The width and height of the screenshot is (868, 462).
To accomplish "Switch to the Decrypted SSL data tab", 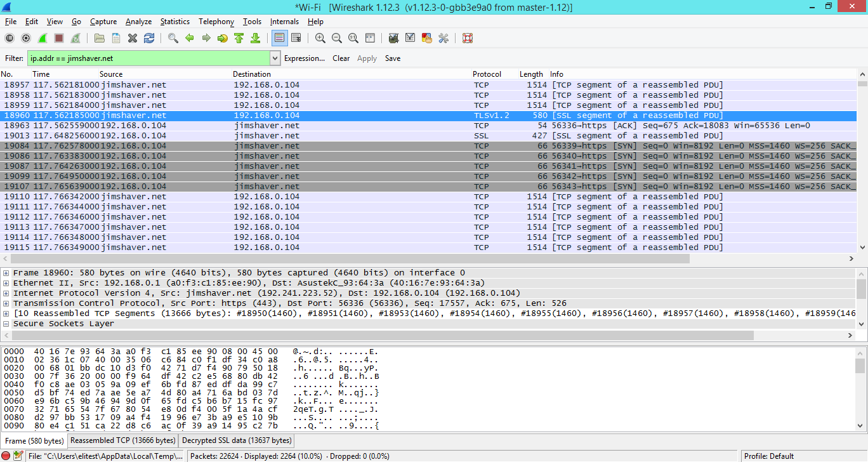I will (236, 440).
